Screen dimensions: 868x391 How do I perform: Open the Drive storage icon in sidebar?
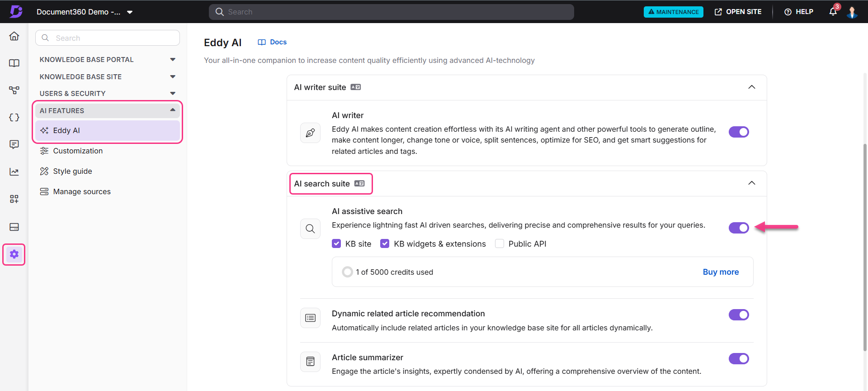pos(14,227)
